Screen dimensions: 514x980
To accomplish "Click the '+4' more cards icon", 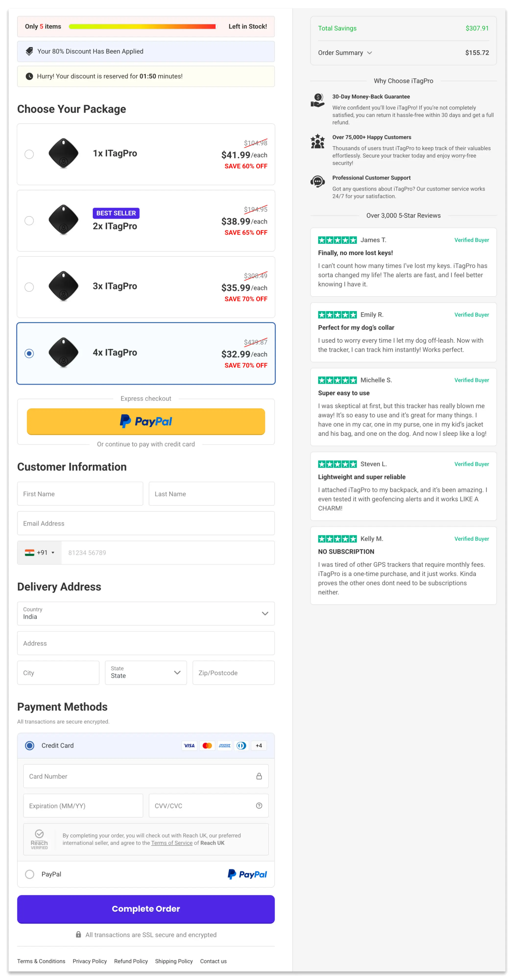I will [x=259, y=746].
